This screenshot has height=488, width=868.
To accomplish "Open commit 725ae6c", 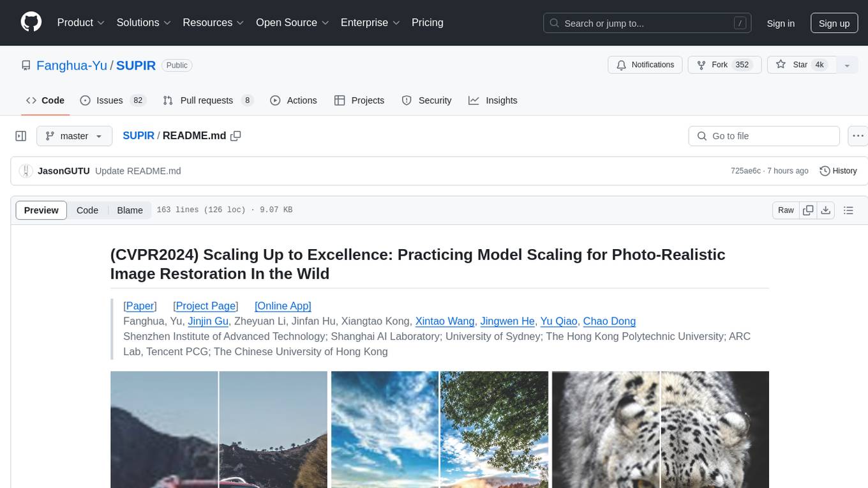I will (x=745, y=171).
